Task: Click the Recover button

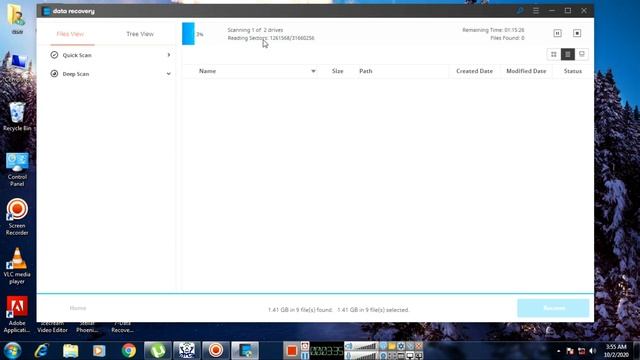Action: pyautogui.click(x=553, y=308)
